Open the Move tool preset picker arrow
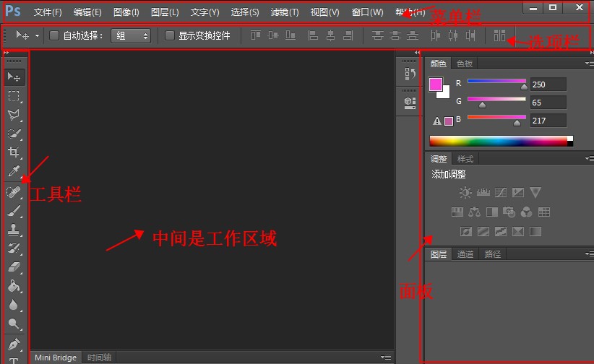594x364 pixels. pos(37,36)
